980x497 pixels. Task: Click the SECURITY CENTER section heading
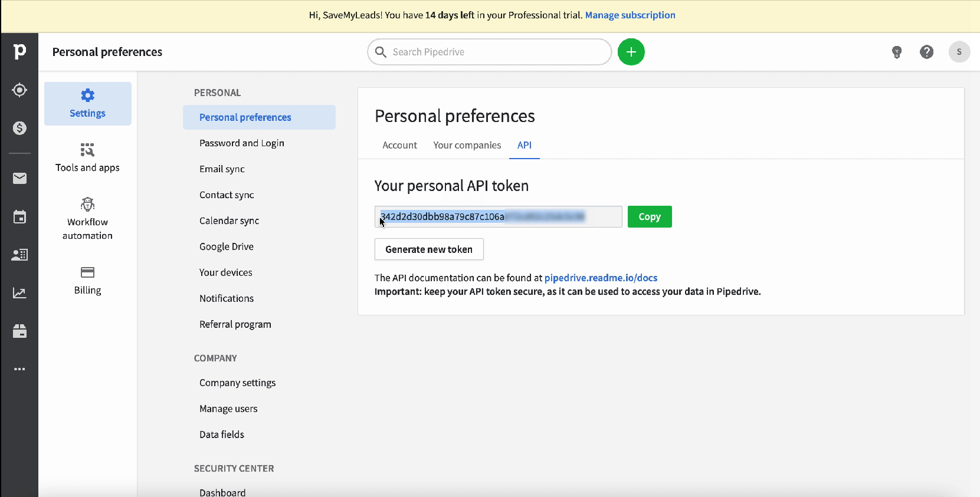pyautogui.click(x=234, y=468)
